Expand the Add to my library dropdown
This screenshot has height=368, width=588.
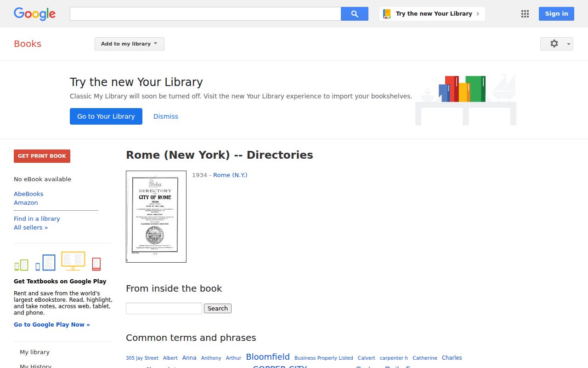(x=130, y=44)
